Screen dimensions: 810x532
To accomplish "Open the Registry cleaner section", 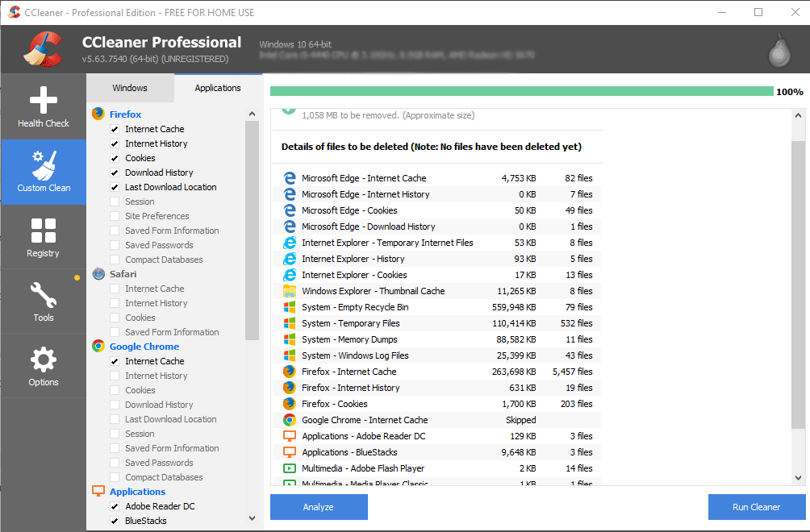I will 43,236.
